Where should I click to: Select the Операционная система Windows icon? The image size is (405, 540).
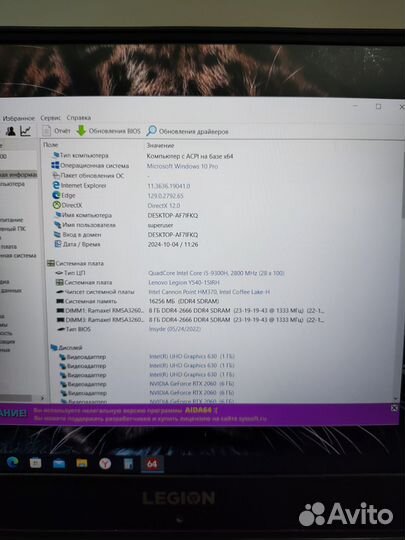click(55, 166)
